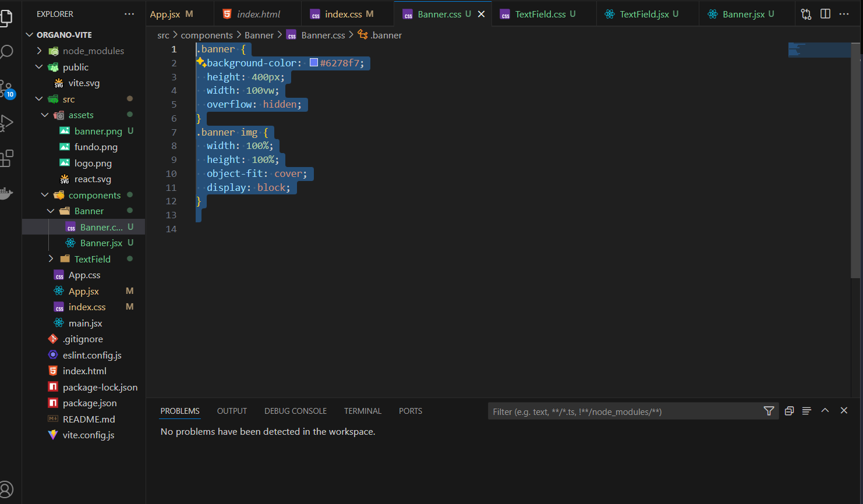
Task: Select the PROBLEMS panel tab
Action: click(x=180, y=411)
